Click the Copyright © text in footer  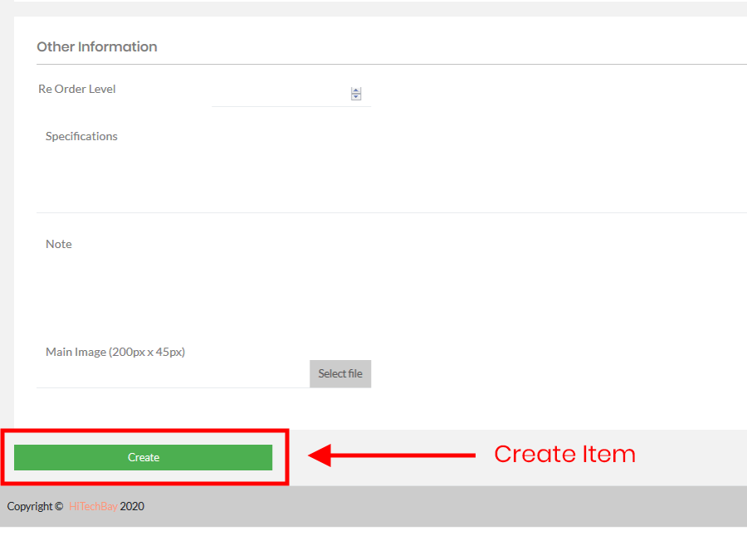[35, 506]
